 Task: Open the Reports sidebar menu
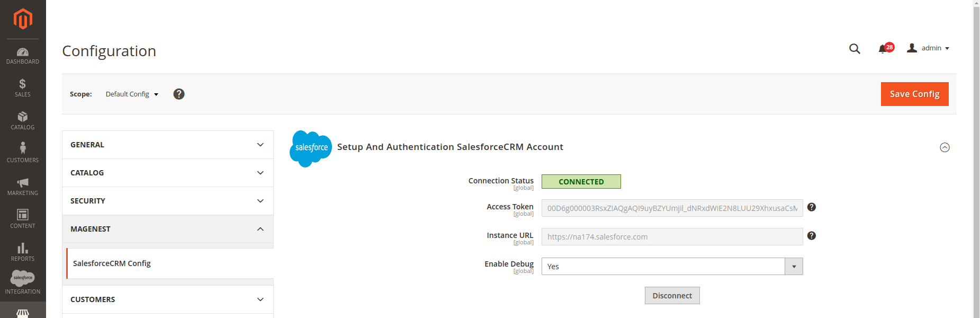click(x=23, y=252)
